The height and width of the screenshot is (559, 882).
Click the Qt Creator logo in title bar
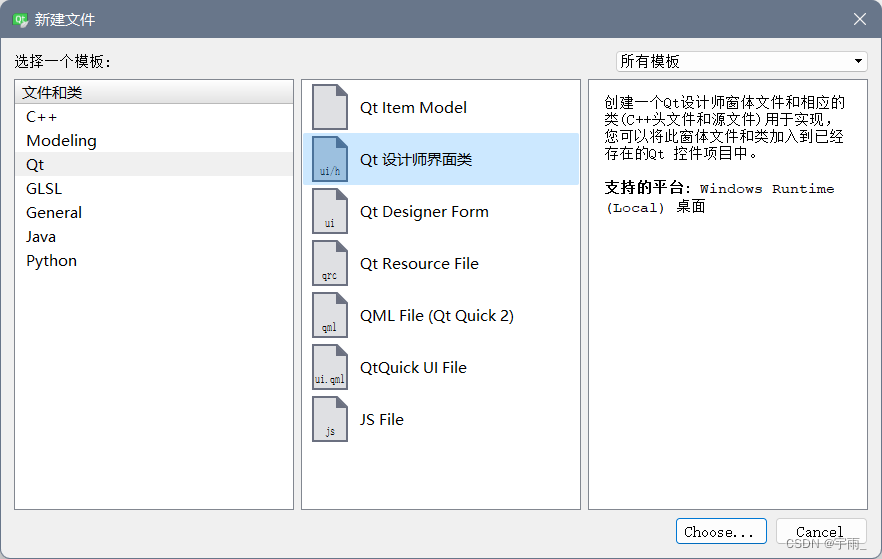point(20,20)
